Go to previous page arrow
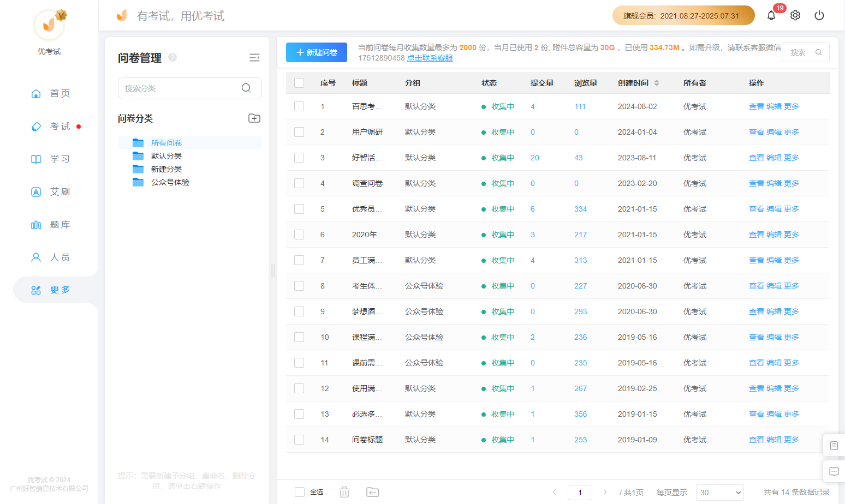 click(555, 492)
